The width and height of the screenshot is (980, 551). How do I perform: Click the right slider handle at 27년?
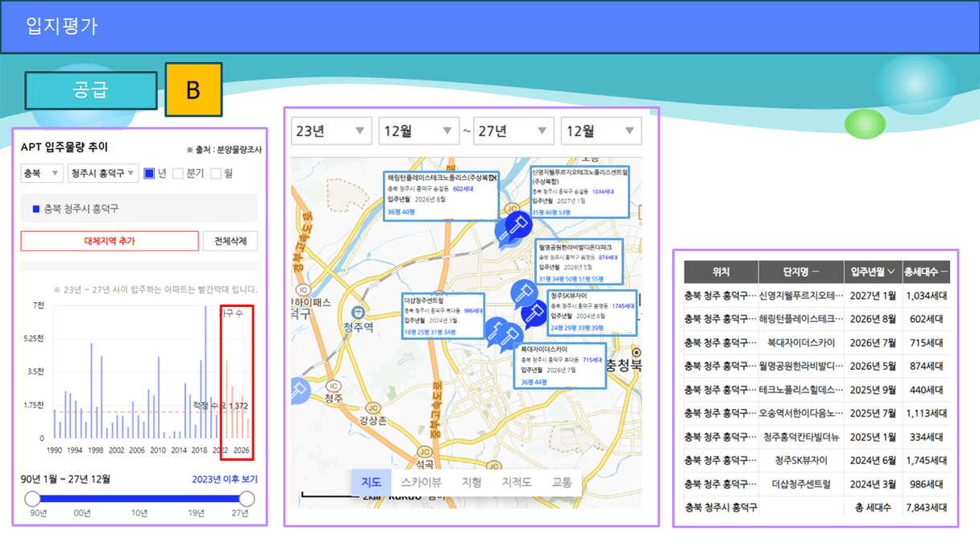coord(247,499)
